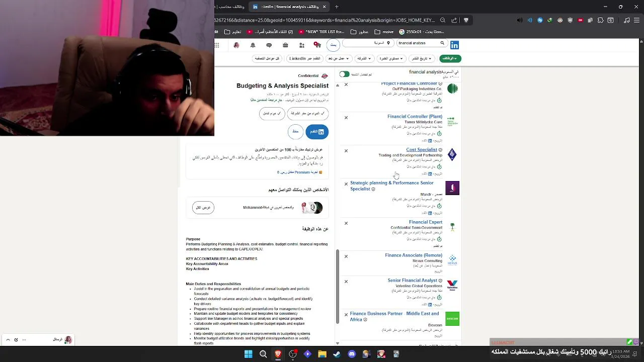The width and height of the screenshot is (644, 362).
Task: Open the Premium trial link
Action: pos(297,172)
